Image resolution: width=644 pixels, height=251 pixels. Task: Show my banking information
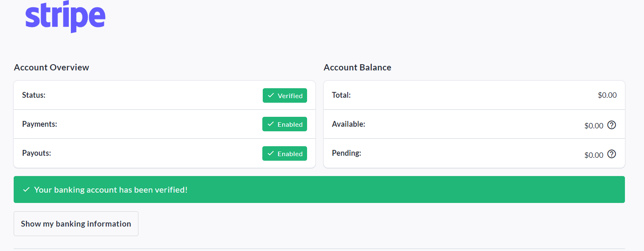tap(76, 224)
